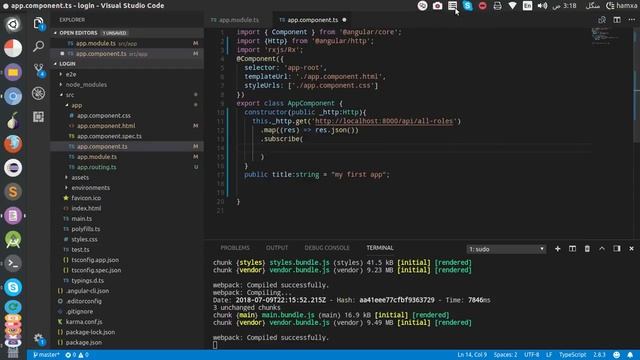Click the master branch indicator

point(46,355)
